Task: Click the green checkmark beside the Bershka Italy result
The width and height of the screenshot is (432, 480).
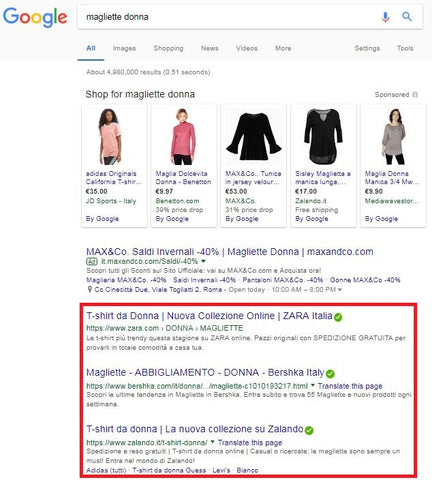Action: (x=330, y=374)
